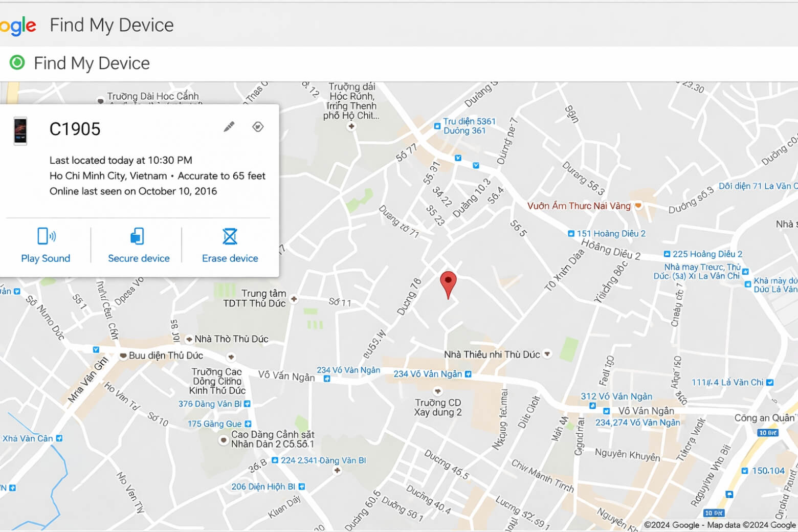The image size is (798, 532).
Task: Click the hardware info diamond icon beside pencil
Action: (258, 126)
